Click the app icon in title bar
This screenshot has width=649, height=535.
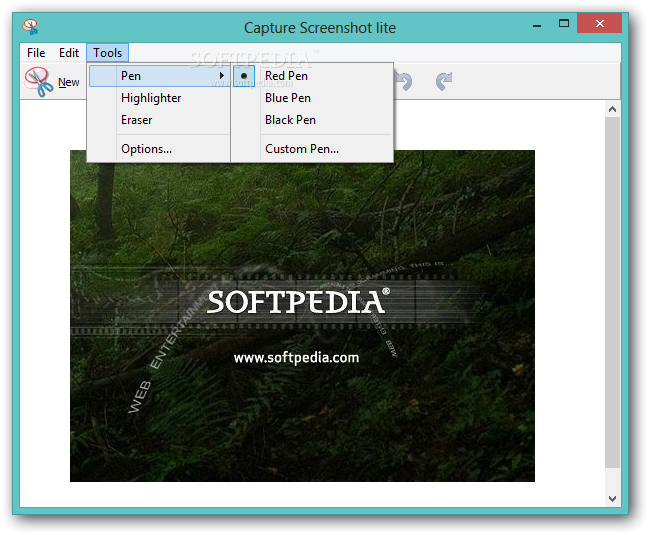(31, 27)
